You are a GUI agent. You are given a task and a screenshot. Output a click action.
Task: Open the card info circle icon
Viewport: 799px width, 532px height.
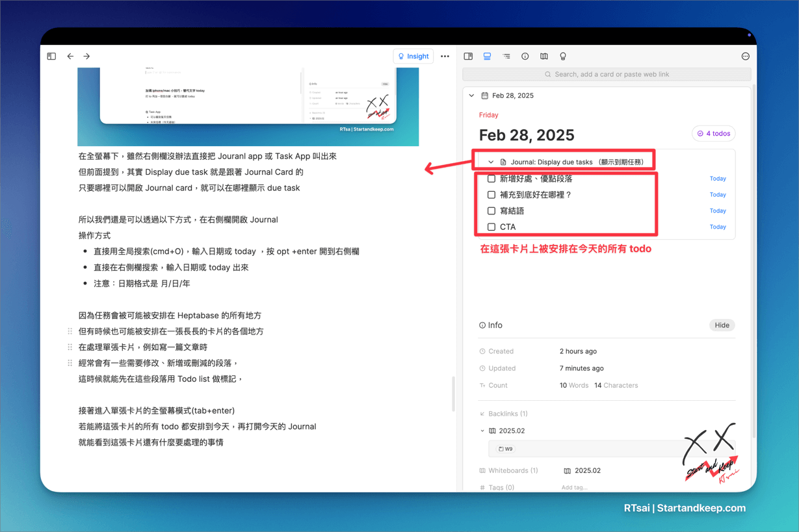525,57
